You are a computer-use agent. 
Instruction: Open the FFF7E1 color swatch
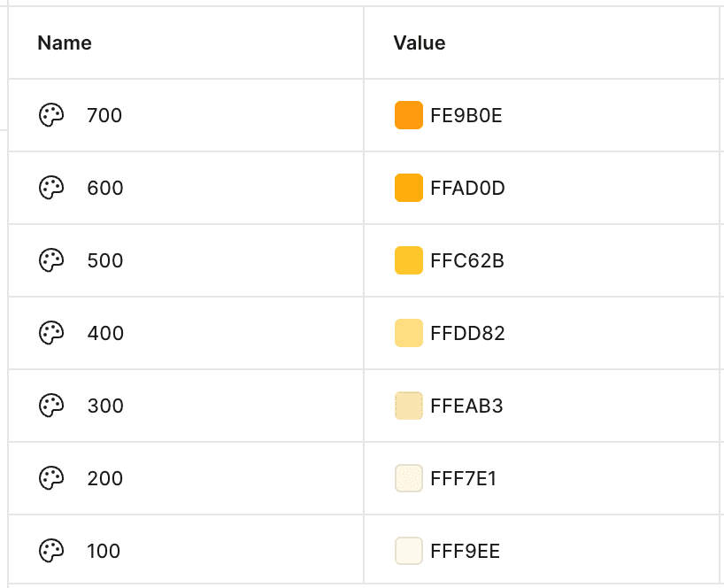409,477
